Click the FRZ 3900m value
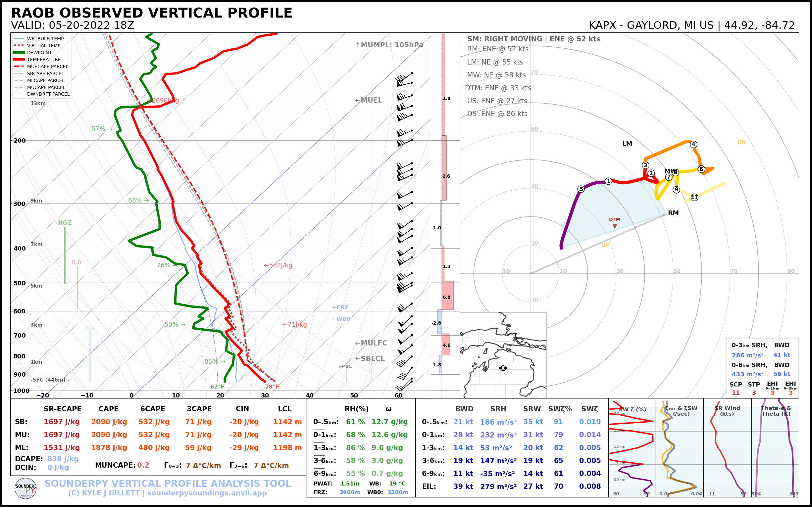 pos(350,492)
